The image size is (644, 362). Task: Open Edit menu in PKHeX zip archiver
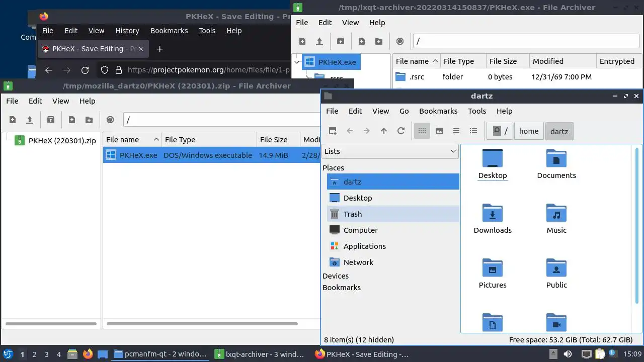click(35, 101)
